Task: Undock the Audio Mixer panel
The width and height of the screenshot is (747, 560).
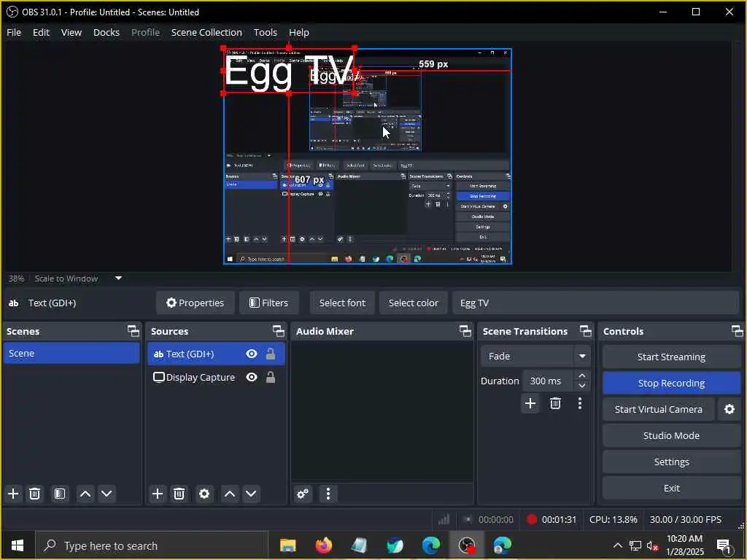Action: point(465,331)
